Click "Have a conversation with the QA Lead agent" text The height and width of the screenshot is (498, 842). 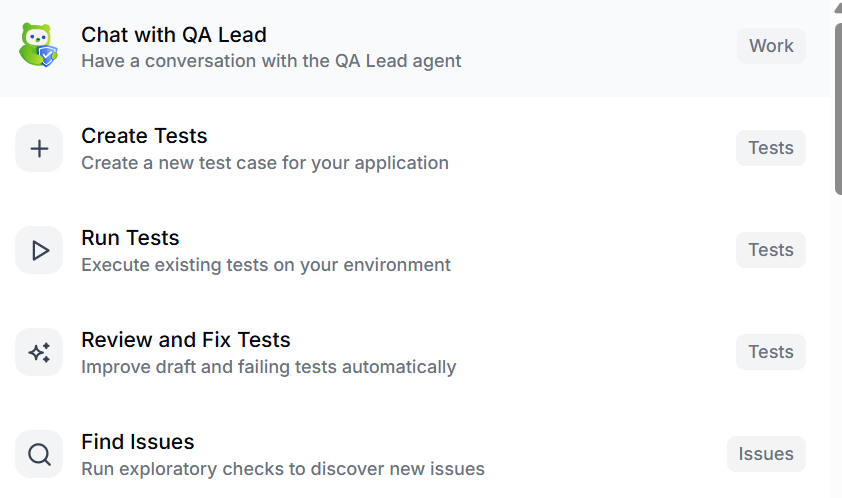271,61
